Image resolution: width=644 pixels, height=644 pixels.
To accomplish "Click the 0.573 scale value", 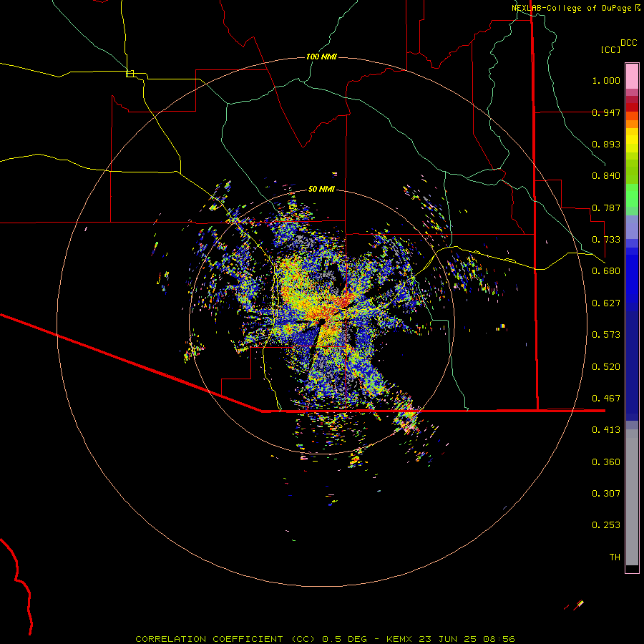I will pos(606,335).
